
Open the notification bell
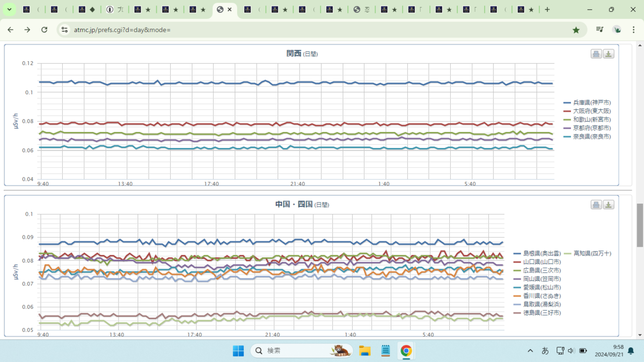(631, 351)
